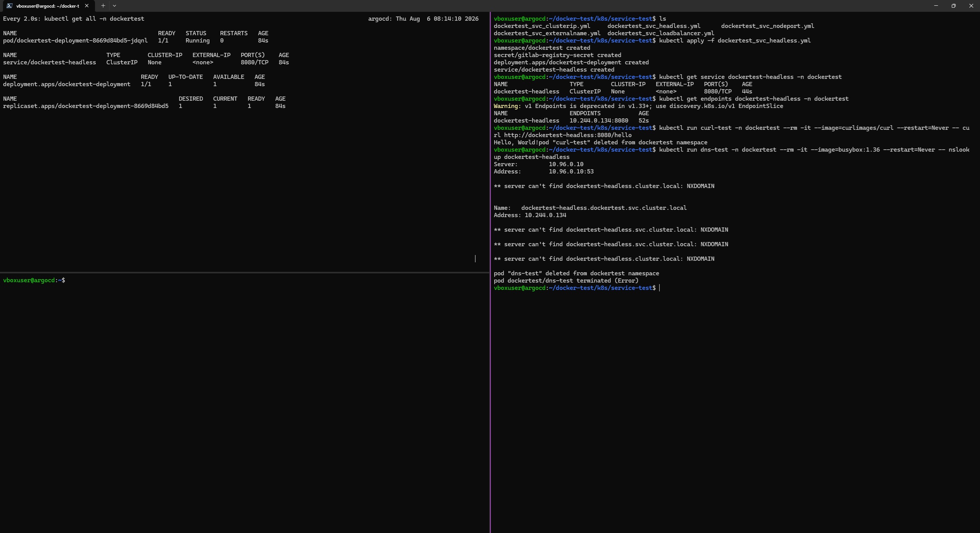The image size is (980, 533).
Task: Click file dockertest_svc_nodeport.yml
Action: tap(768, 26)
